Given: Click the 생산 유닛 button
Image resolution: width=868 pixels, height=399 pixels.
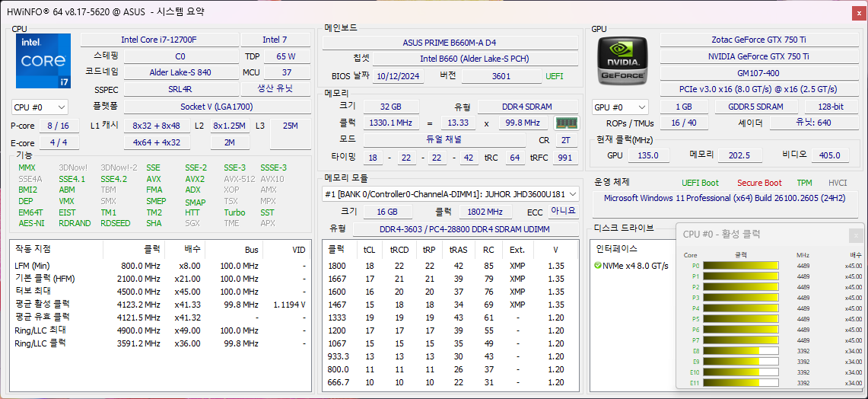Looking at the screenshot, I should coord(275,88).
